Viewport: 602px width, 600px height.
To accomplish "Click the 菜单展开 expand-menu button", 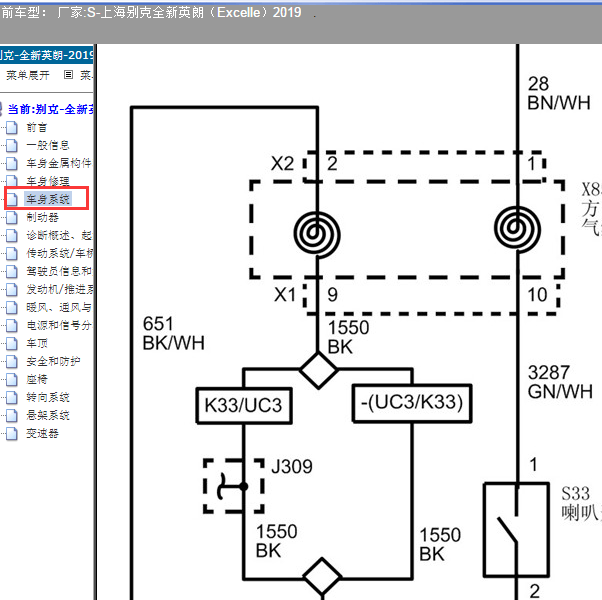I will pos(28,75).
